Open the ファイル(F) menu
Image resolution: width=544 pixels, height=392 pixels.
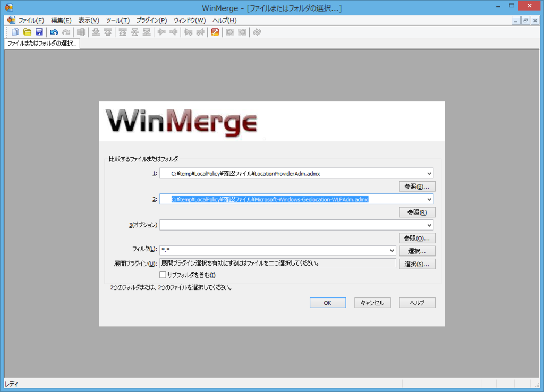tap(31, 20)
